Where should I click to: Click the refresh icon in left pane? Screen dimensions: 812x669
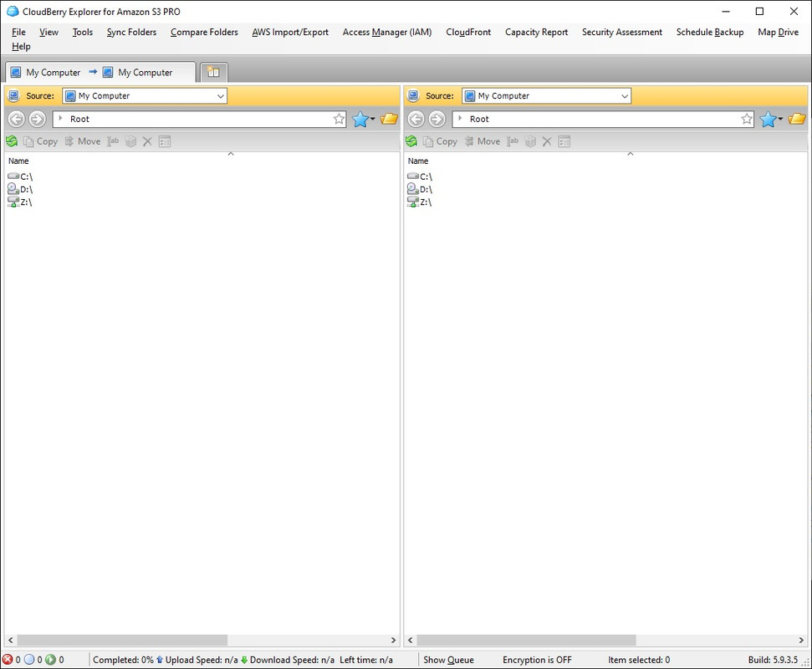point(12,141)
